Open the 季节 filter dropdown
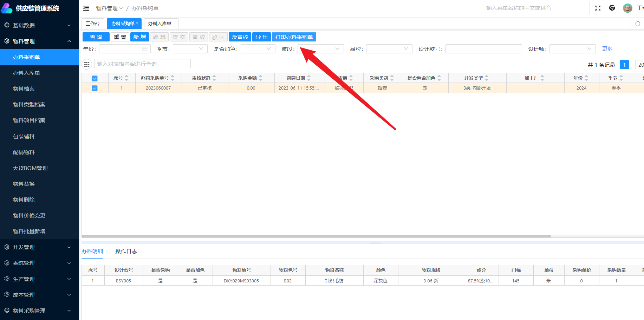Viewport: 644px width, 320px height. (190, 49)
